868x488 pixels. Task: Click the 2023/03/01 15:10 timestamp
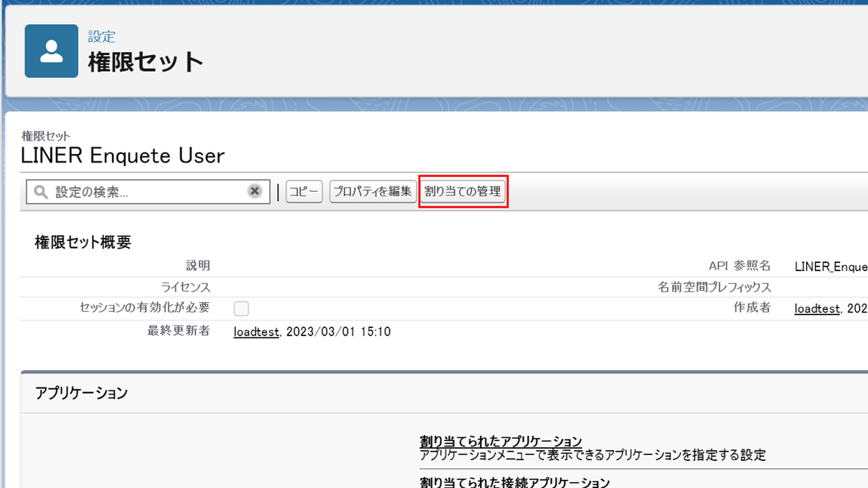pos(338,332)
